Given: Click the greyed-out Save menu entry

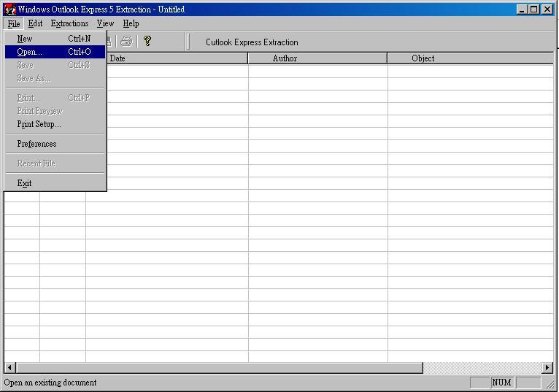Looking at the screenshot, I should tap(55, 65).
